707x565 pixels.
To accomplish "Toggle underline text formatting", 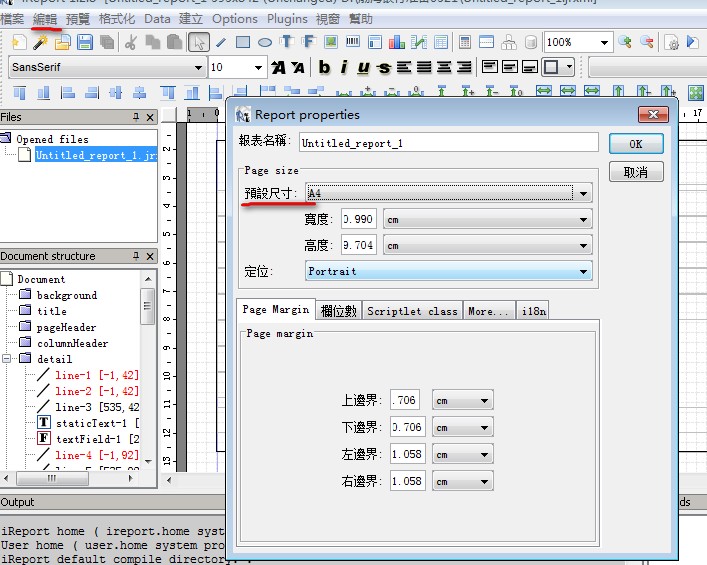I will [361, 68].
